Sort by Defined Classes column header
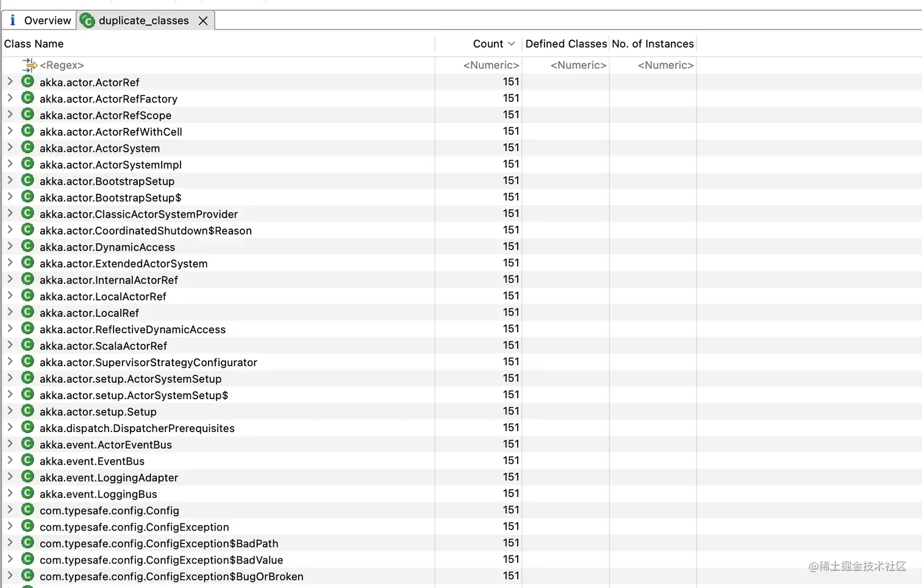The image size is (922, 588). tap(566, 44)
